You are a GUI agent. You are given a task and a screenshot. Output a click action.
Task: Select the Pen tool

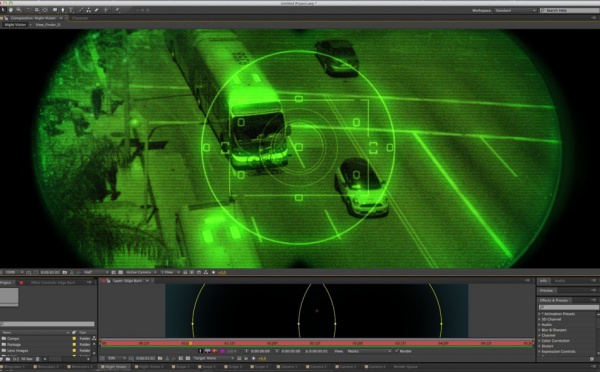click(63, 10)
